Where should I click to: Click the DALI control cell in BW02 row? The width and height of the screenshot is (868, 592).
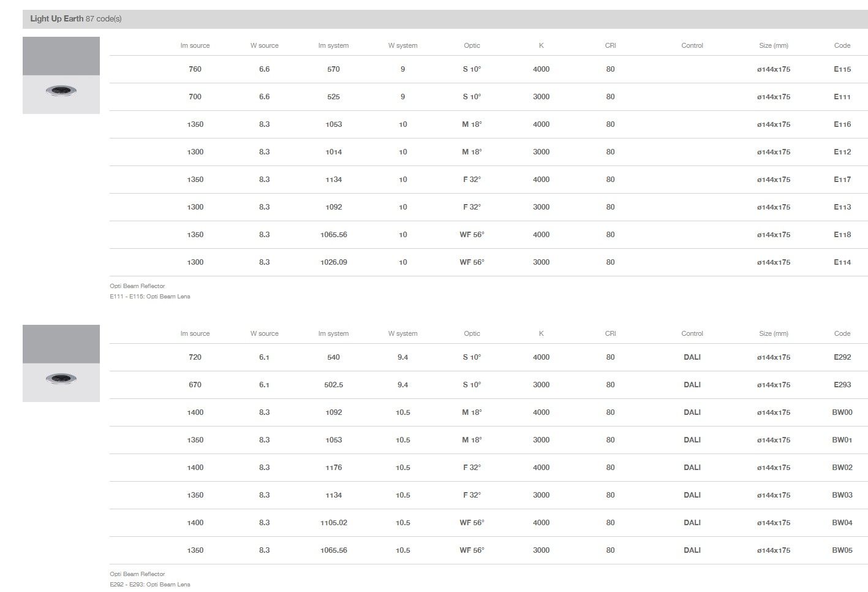[692, 468]
